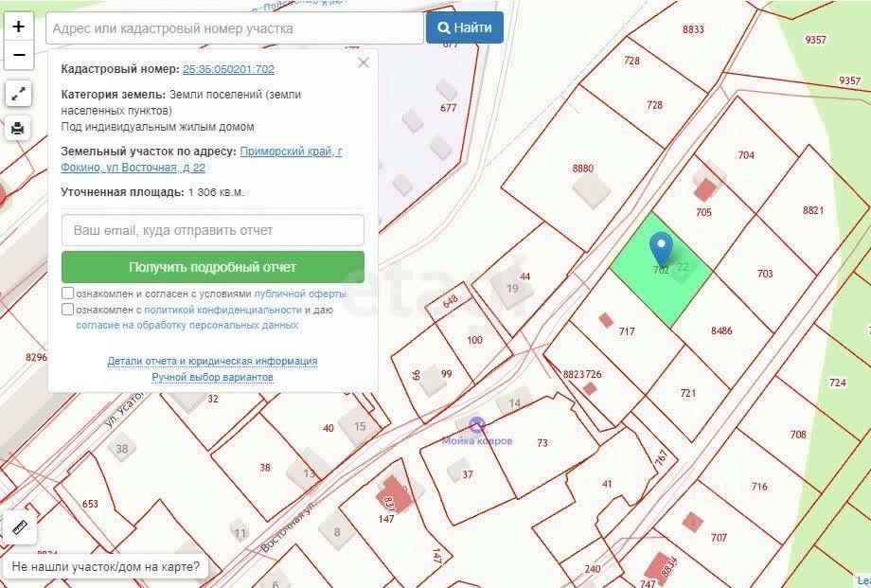This screenshot has height=588, width=871.
Task: Close the parcel info popup
Action: [x=364, y=62]
